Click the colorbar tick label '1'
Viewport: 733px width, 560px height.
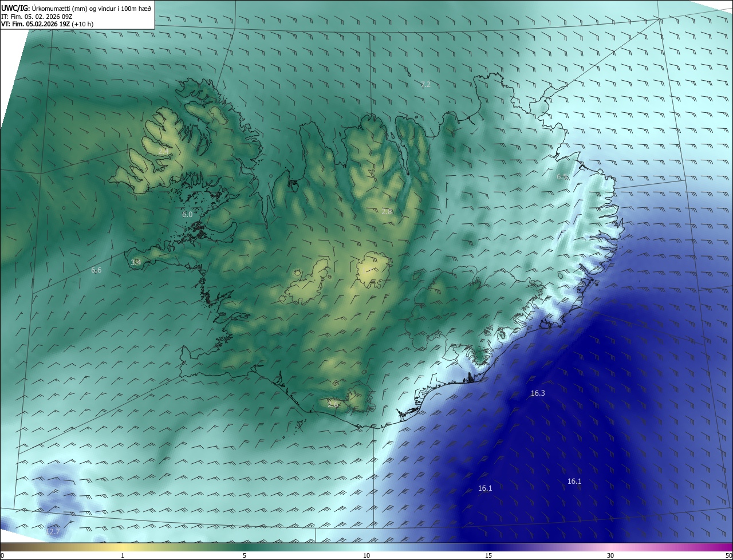[123, 555]
